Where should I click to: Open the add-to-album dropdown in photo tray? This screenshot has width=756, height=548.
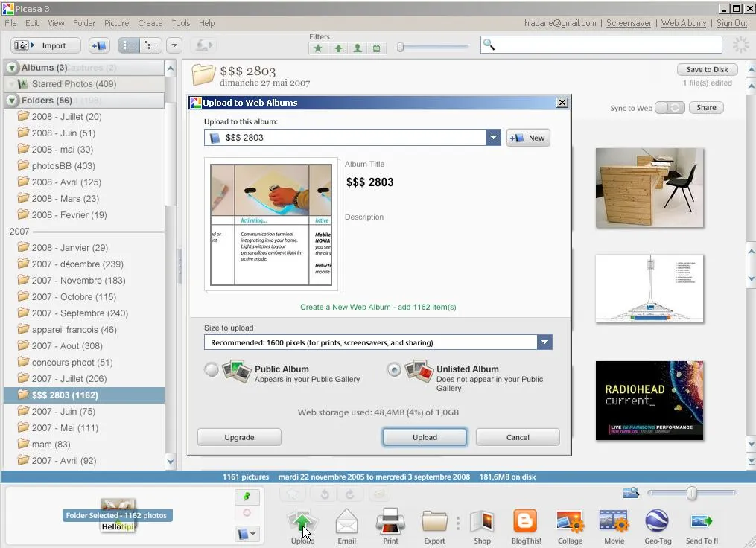pyautogui.click(x=247, y=534)
